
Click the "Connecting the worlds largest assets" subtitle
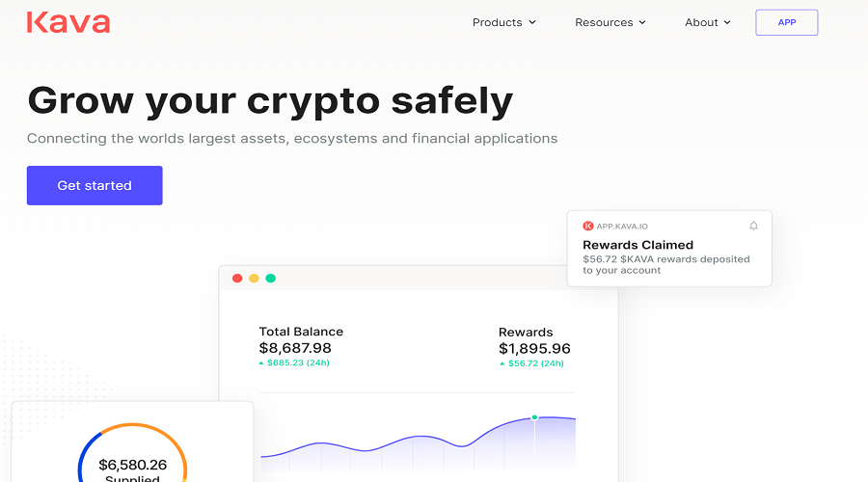point(292,139)
